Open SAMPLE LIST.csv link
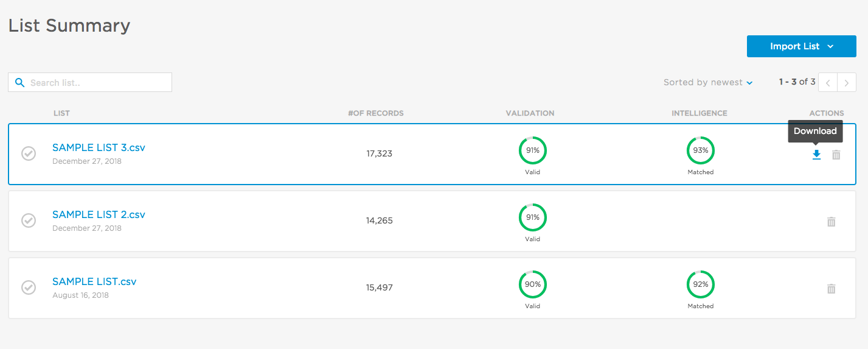Screen dimensions: 868x349 pyautogui.click(x=94, y=281)
